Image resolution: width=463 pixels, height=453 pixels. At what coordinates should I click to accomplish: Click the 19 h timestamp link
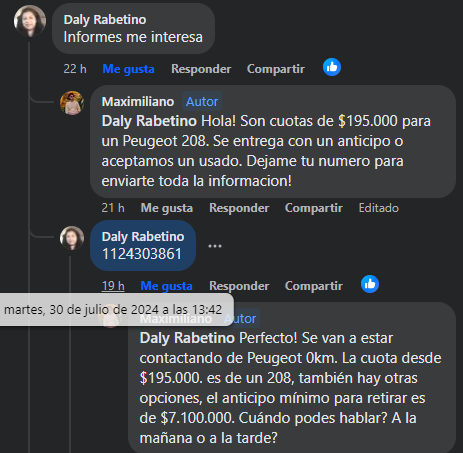point(113,286)
